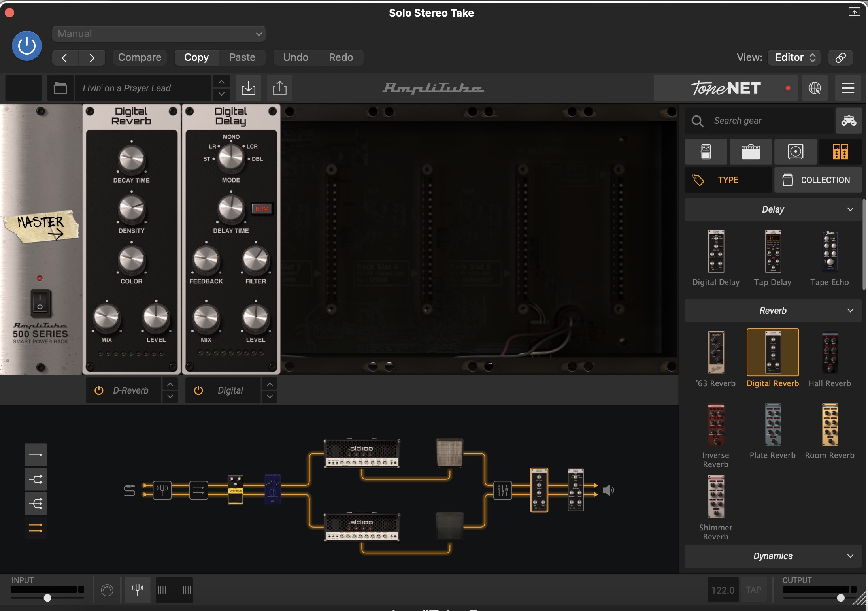Select the rack effects gear category
This screenshot has height=611, width=868.
tap(840, 152)
